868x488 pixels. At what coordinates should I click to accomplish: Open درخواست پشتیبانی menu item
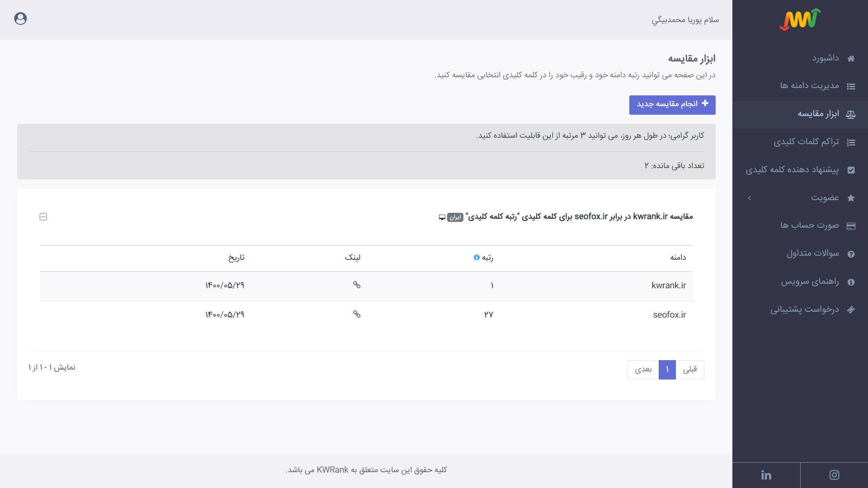pos(800,310)
